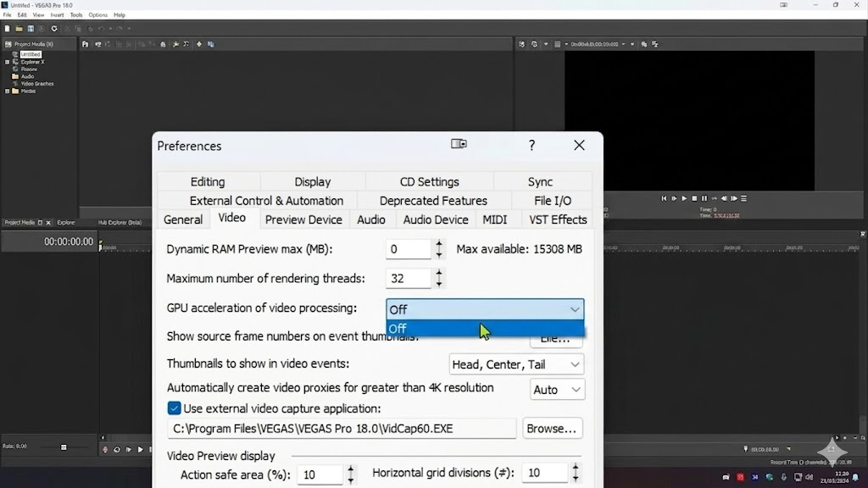
Task: Click the cross-arrow icon in Project Media toolbar
Action: 199,44
